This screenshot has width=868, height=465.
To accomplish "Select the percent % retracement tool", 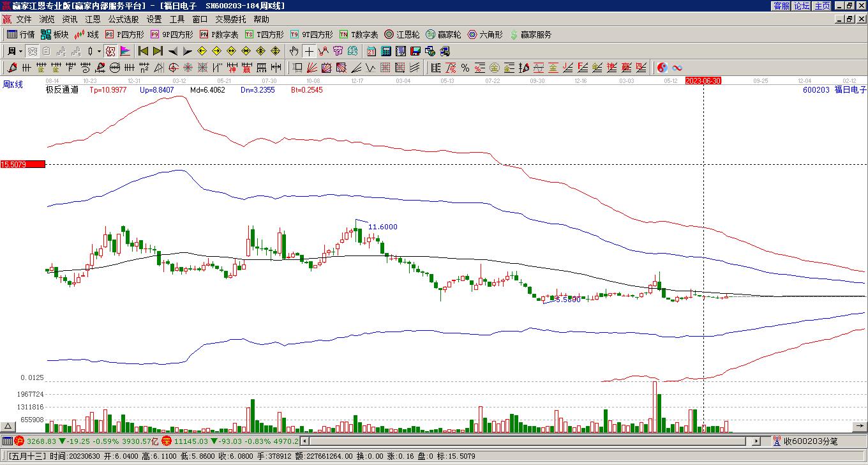I will pyautogui.click(x=465, y=68).
